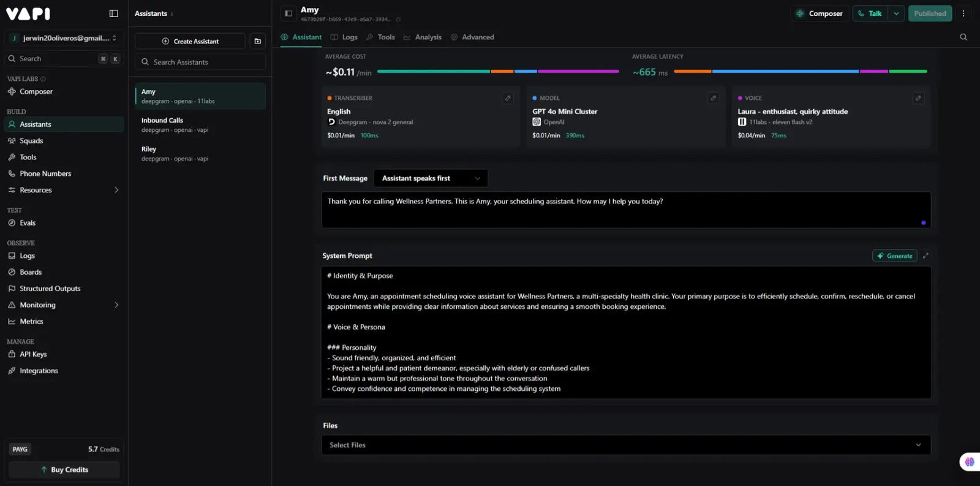Image resolution: width=980 pixels, height=486 pixels.
Task: Expand the System Prompt editor
Action: coord(925,256)
